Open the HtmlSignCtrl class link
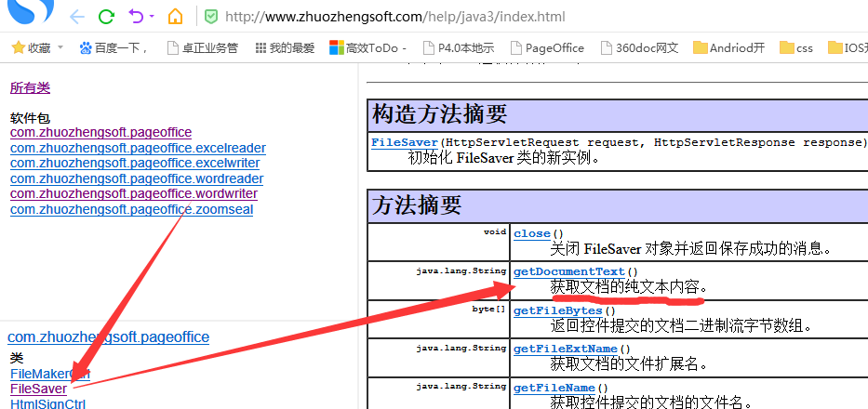 [47, 403]
